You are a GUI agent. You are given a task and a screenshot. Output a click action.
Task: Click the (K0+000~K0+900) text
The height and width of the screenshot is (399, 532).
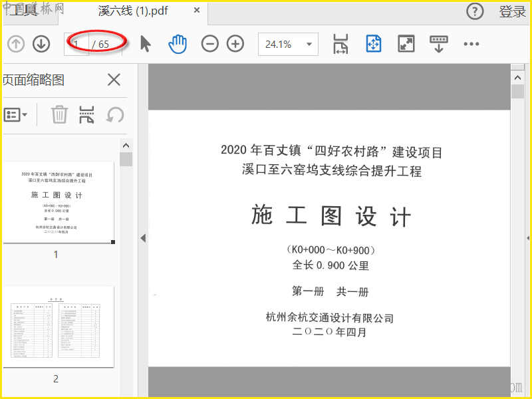(x=331, y=250)
